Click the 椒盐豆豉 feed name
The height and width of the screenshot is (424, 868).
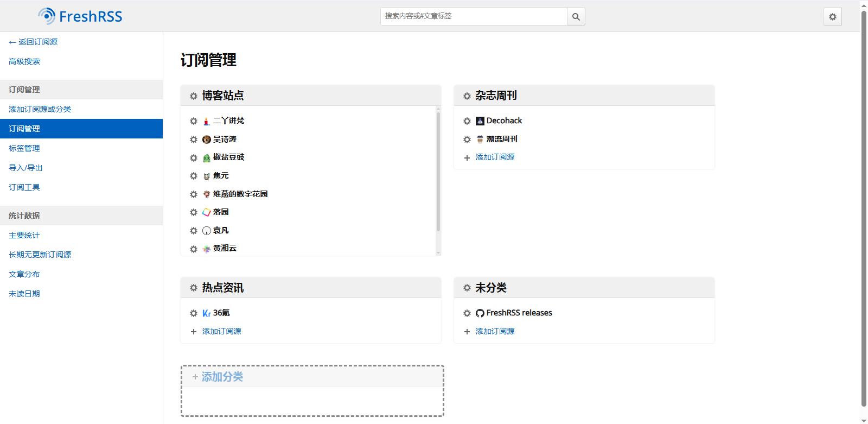[228, 157]
